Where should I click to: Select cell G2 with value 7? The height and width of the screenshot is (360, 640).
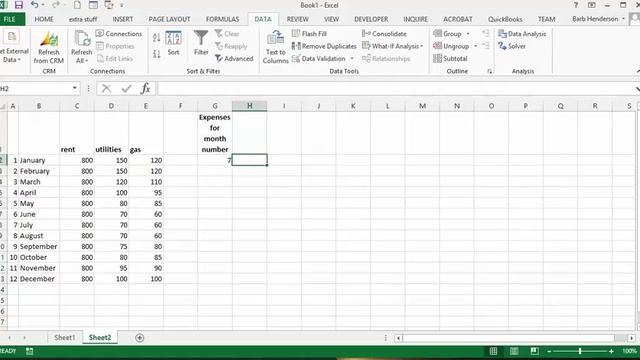click(215, 160)
